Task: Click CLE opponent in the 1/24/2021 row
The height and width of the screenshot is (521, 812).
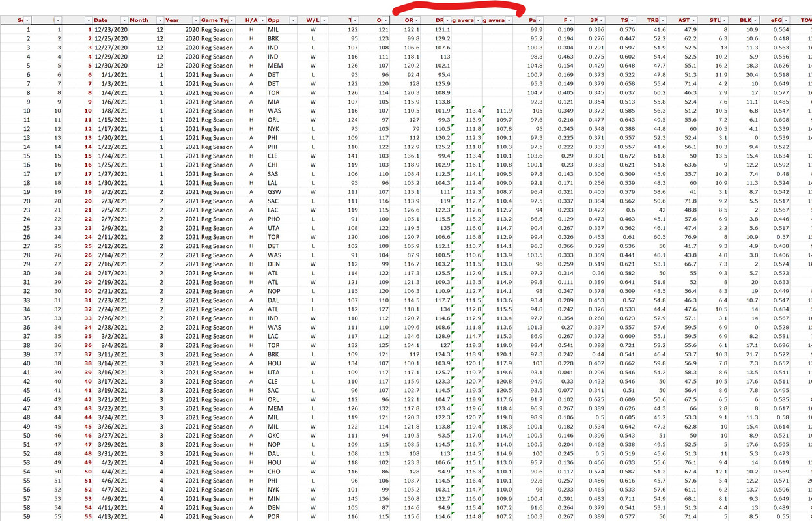Action: coord(282,156)
